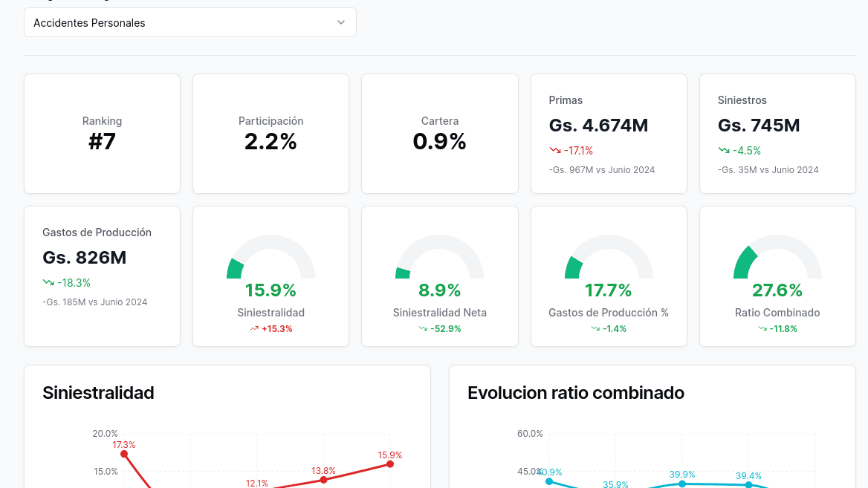Click the 12.1% label on the red chart
Viewport: 868px width, 488px height.
pyautogui.click(x=257, y=483)
